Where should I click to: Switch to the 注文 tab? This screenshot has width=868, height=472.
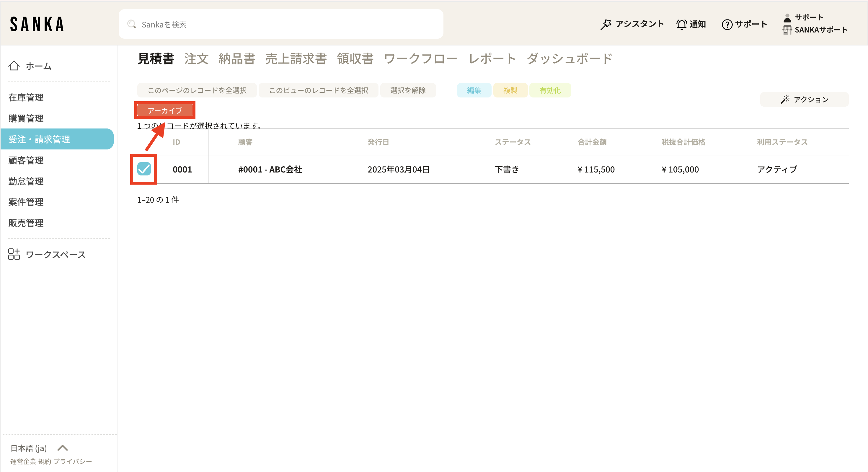[x=196, y=59]
